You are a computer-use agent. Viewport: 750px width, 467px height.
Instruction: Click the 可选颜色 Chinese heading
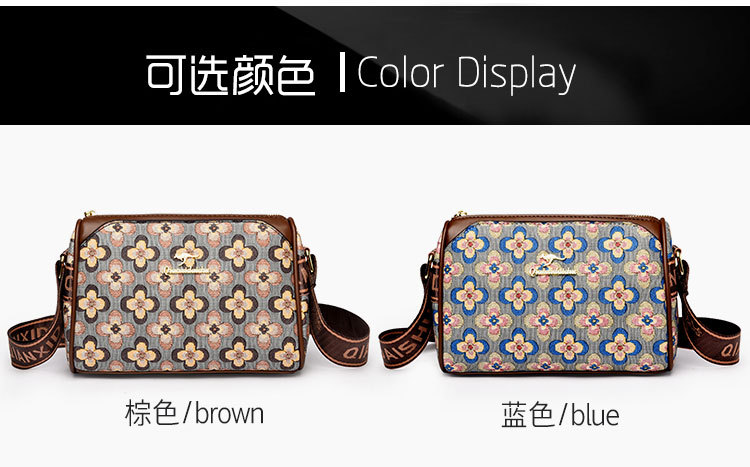pos(231,75)
